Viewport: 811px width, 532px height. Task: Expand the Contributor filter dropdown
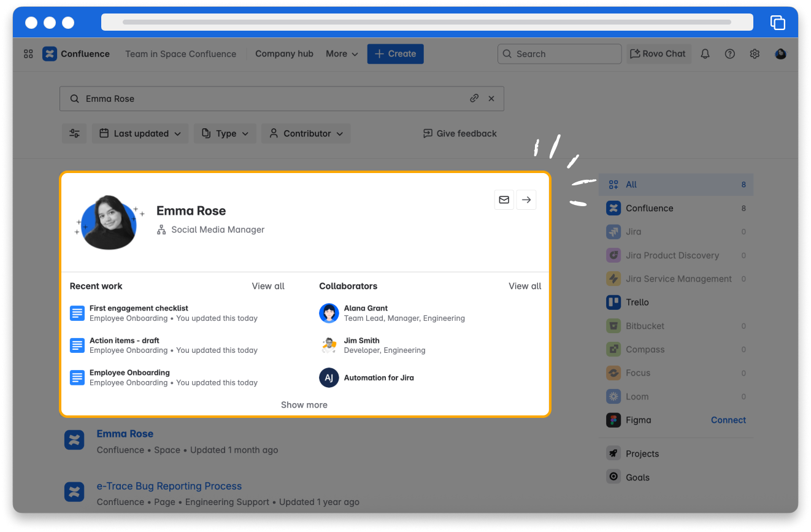(x=306, y=133)
